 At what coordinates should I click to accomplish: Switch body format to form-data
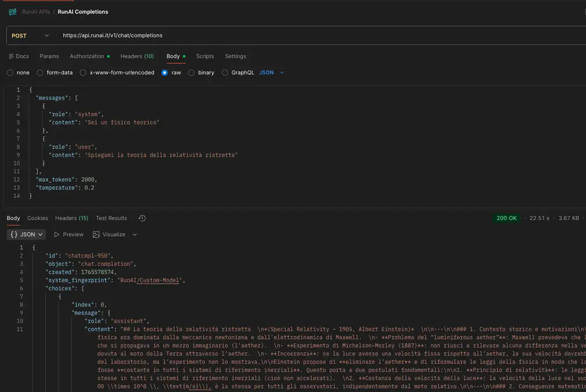pos(39,73)
